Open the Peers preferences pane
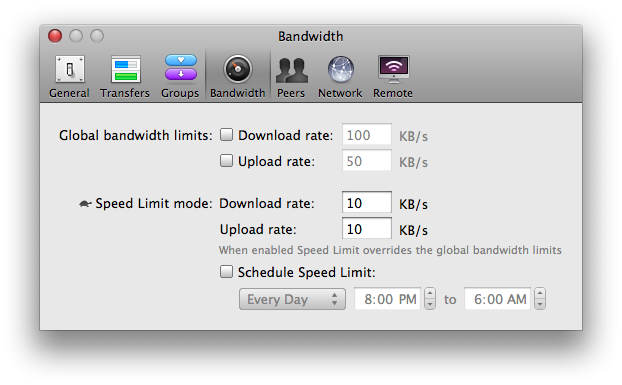Screen dimensions: 622x385 click(x=291, y=77)
